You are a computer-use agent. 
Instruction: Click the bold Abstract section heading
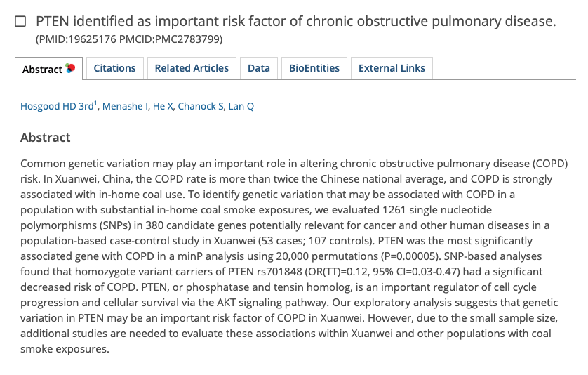click(x=46, y=138)
